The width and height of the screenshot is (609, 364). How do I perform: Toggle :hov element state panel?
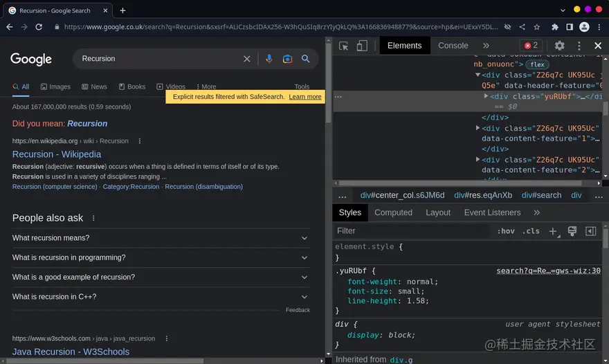(x=506, y=231)
